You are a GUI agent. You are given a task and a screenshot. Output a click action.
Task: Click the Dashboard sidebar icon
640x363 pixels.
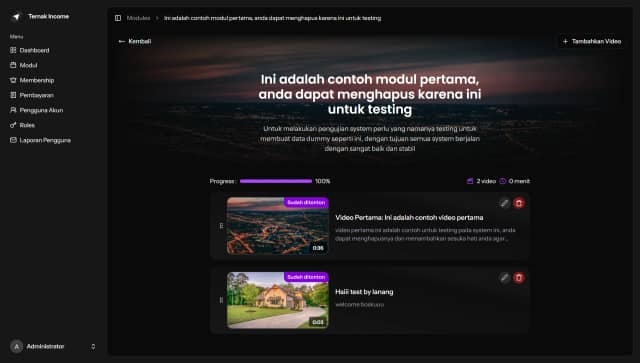pos(13,50)
